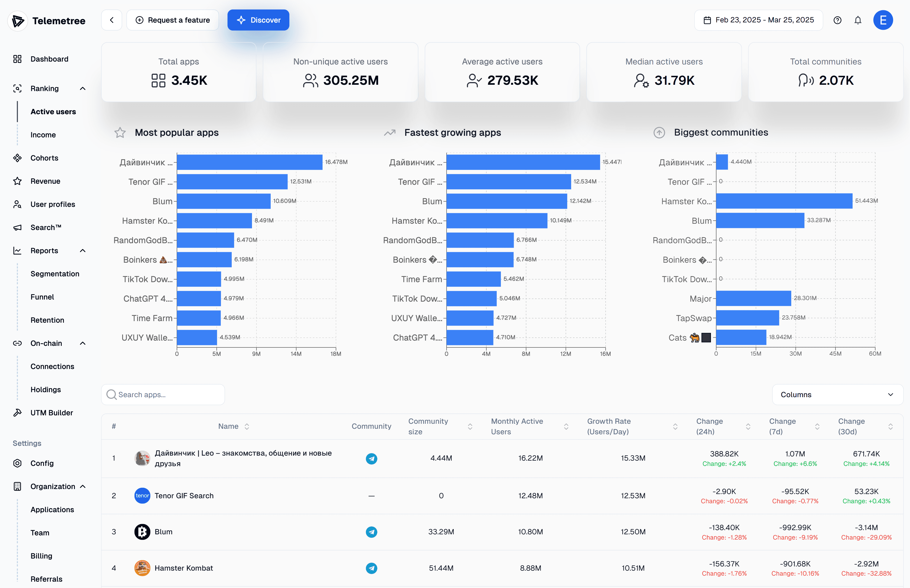Click the Hamster Kombat Telegram community icon

pos(371,568)
